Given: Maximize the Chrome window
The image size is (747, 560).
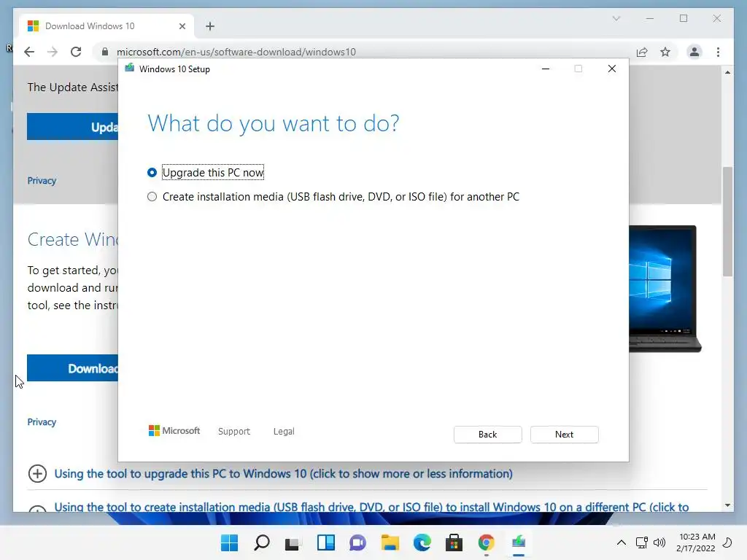Looking at the screenshot, I should pos(684,18).
